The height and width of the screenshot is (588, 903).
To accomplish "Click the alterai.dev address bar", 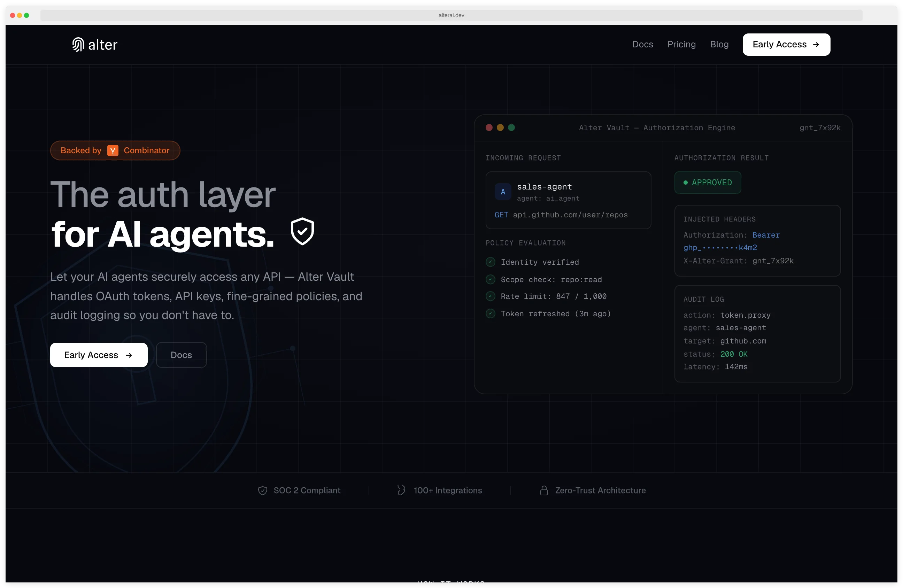I will [451, 15].
